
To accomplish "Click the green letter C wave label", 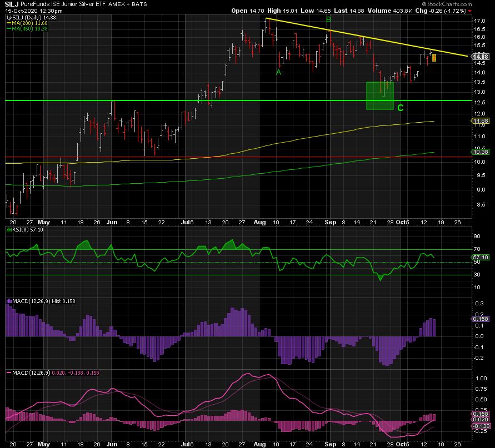I will 401,108.
